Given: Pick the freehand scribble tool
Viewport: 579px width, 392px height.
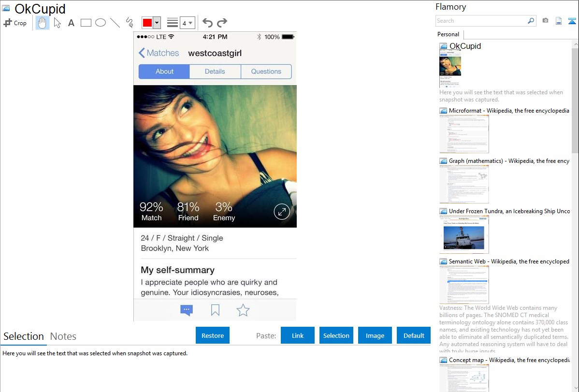Looking at the screenshot, I should point(130,23).
